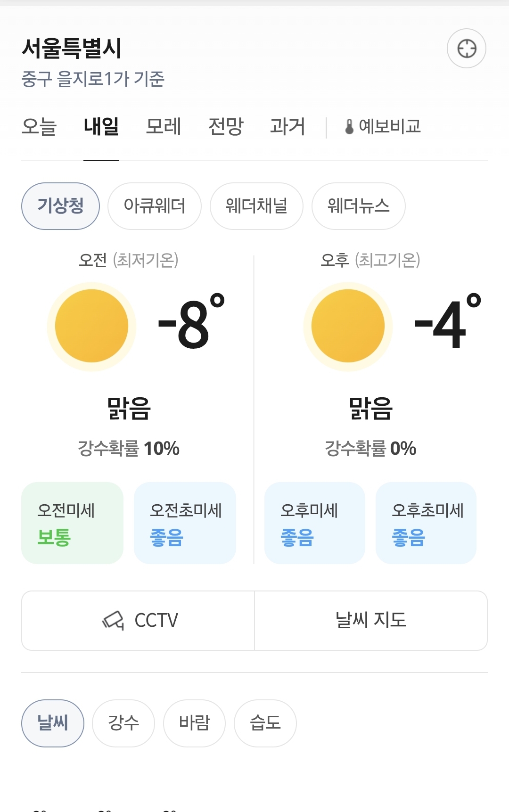Select the 모레 tab
This screenshot has width=509, height=812.
[x=164, y=126]
